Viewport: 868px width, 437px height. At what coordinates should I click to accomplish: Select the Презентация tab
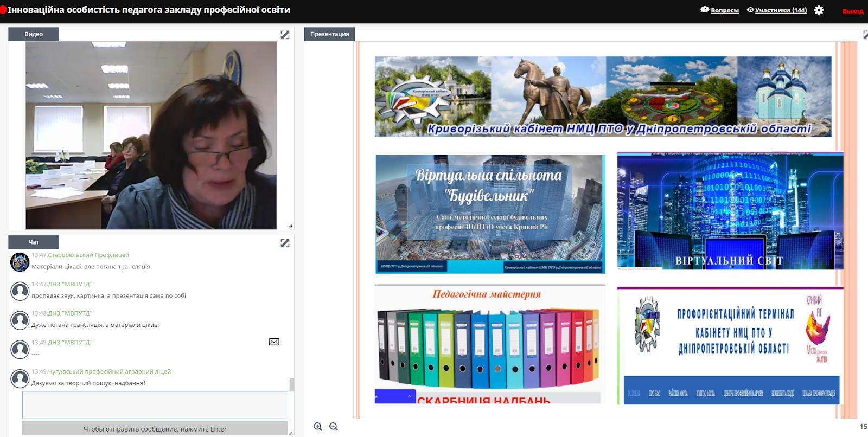[329, 34]
